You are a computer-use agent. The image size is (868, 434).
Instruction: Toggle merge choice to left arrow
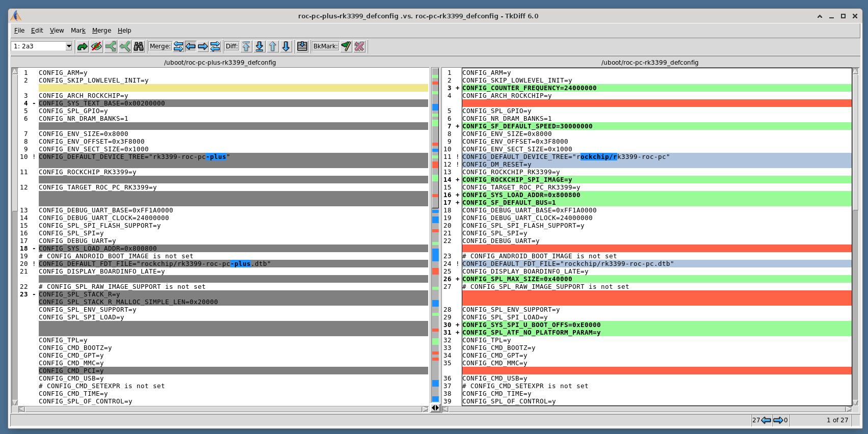pyautogui.click(x=191, y=46)
